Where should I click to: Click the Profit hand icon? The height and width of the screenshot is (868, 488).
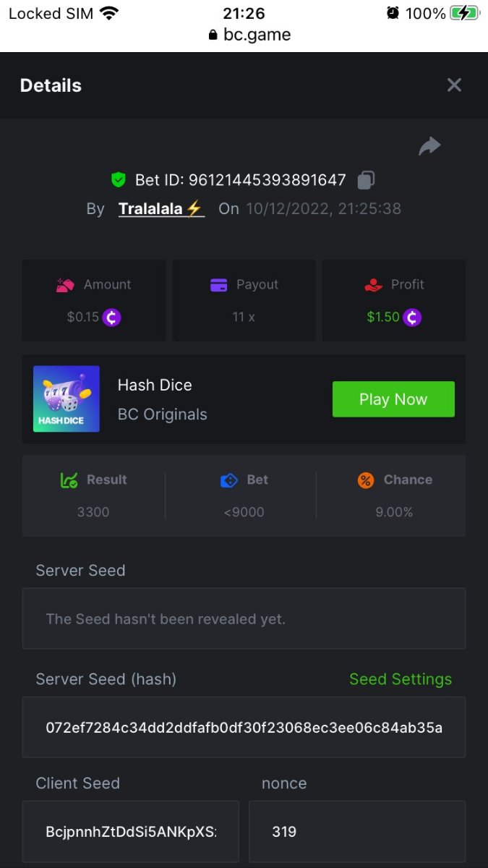click(374, 285)
